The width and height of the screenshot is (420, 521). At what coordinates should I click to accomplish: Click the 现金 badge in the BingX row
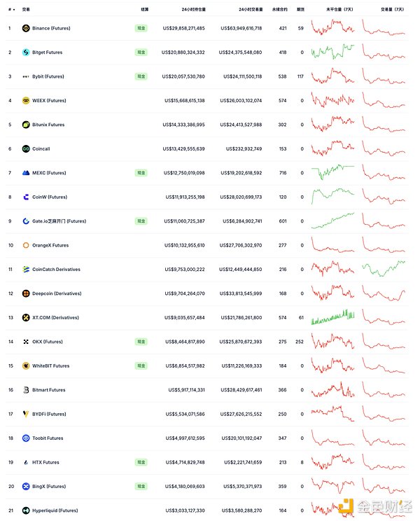point(141,487)
